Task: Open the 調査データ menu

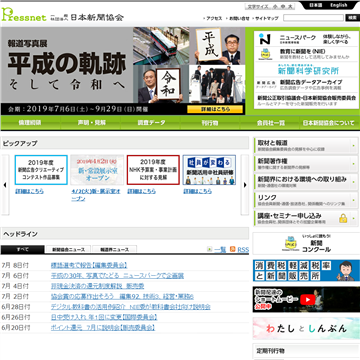Action: click(x=151, y=123)
